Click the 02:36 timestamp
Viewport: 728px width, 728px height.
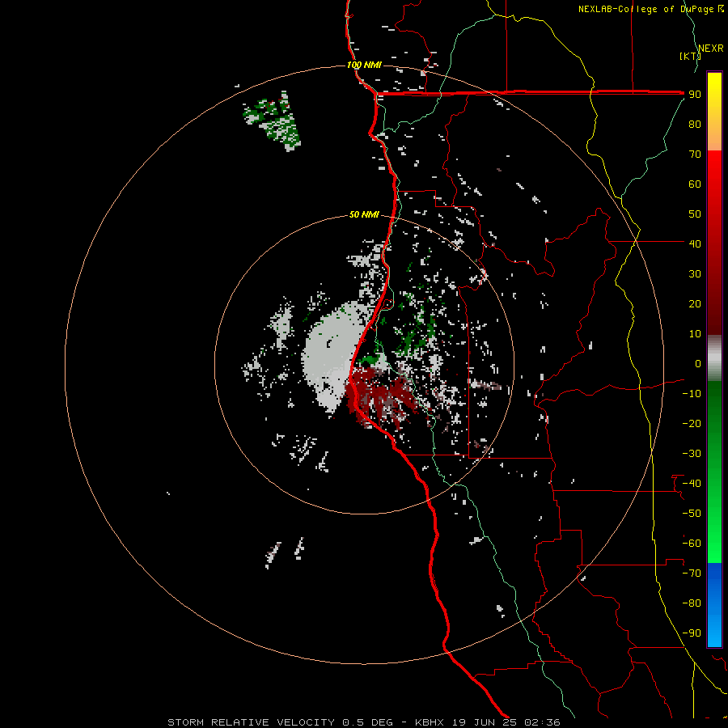[542, 722]
